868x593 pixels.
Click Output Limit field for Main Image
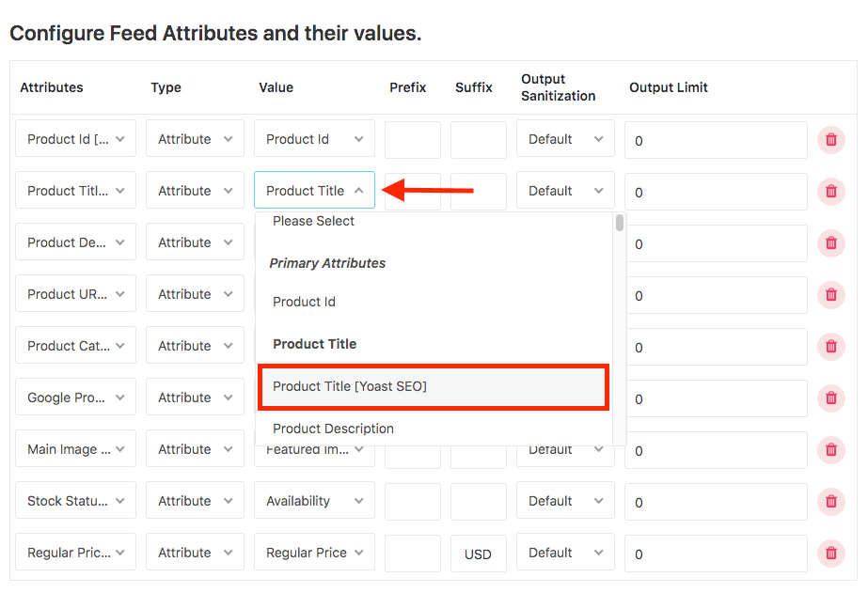coord(716,450)
